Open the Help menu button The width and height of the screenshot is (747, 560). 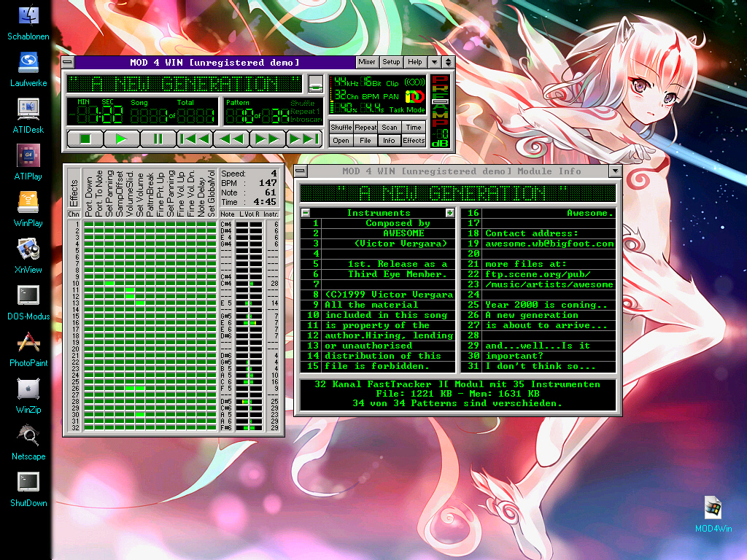pyautogui.click(x=415, y=62)
